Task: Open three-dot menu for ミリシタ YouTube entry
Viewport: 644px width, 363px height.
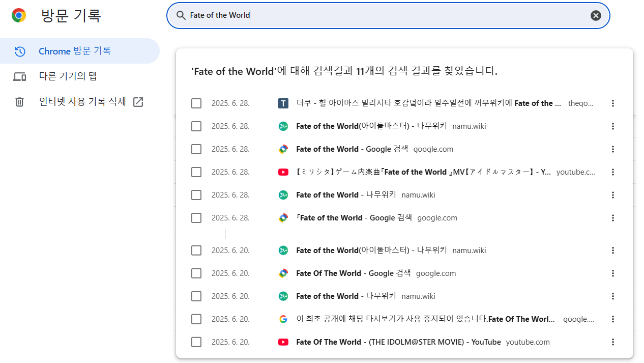Action: tap(612, 172)
